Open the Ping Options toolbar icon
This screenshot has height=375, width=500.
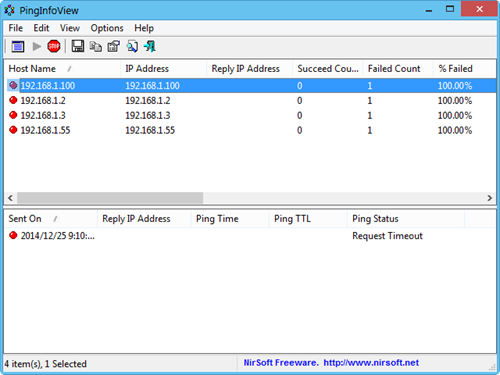18,46
